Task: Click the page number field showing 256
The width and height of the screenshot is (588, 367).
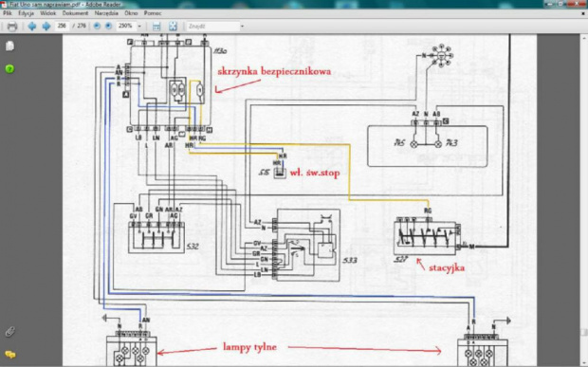Action: 62,26
